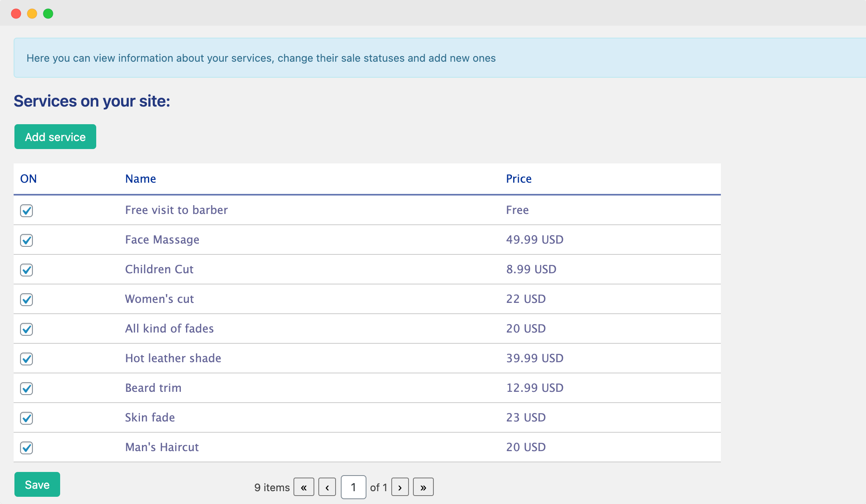The image size is (866, 504).
Task: Uncheck the Man's Haircut checkbox
Action: pos(26,448)
